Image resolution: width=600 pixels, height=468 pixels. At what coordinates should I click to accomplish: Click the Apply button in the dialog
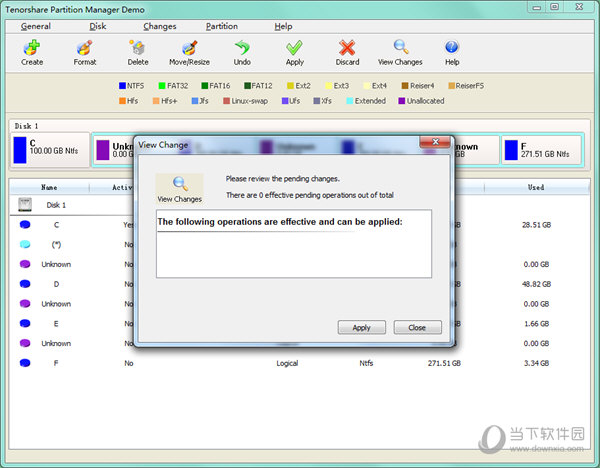point(362,328)
